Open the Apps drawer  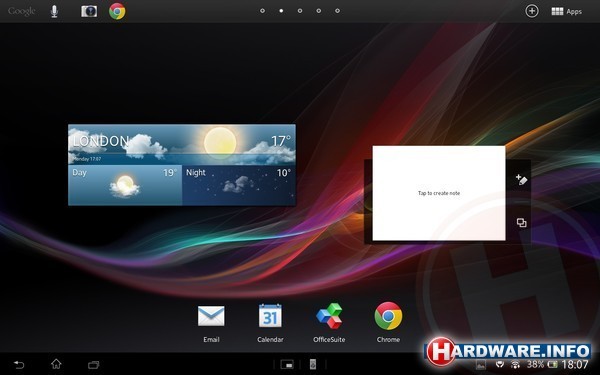566,11
